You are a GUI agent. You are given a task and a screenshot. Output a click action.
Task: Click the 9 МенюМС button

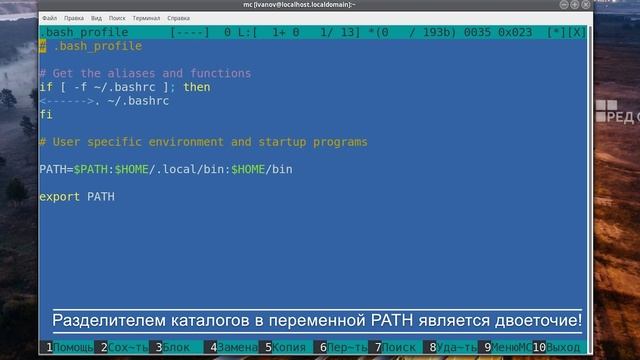(x=505, y=347)
